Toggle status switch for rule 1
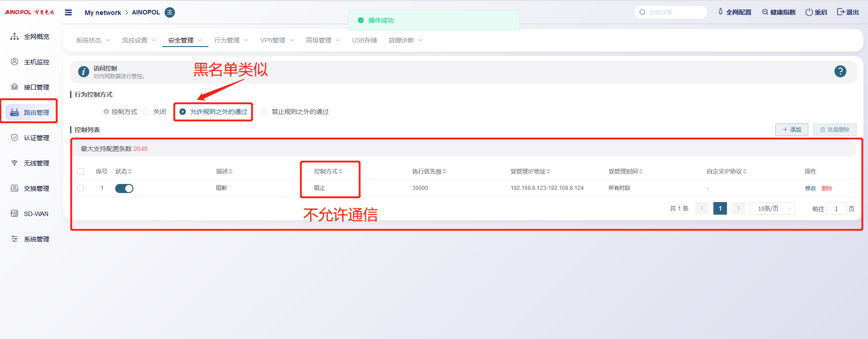 pos(124,188)
